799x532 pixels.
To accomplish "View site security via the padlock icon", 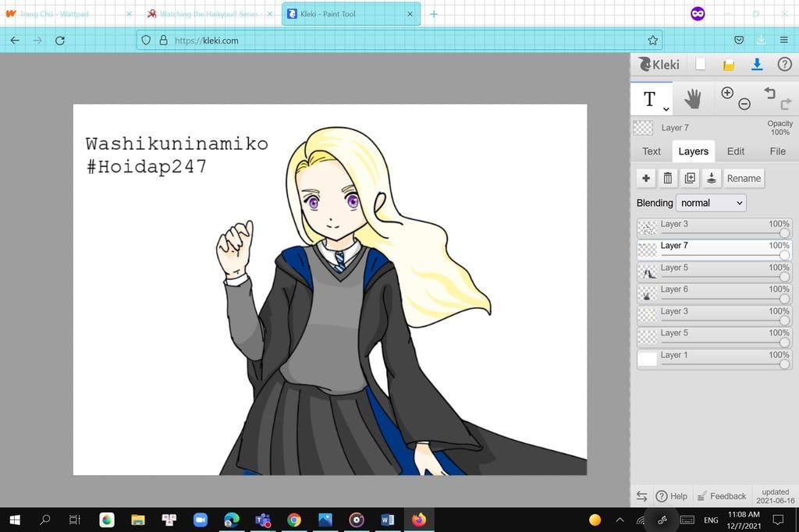I will pyautogui.click(x=164, y=41).
